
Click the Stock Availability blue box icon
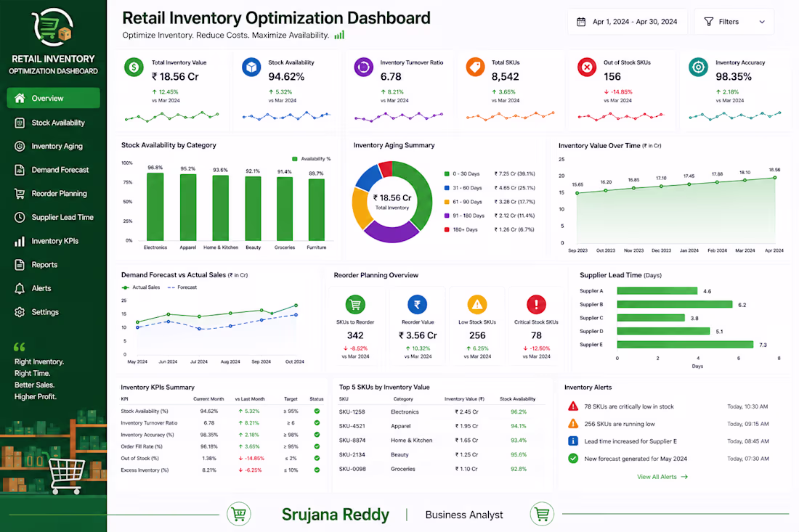click(x=251, y=67)
